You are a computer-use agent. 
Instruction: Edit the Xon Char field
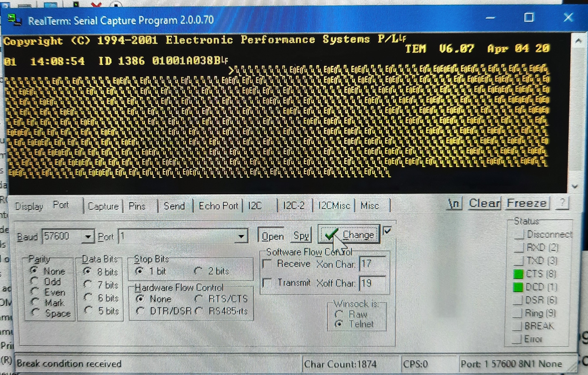coord(372,264)
